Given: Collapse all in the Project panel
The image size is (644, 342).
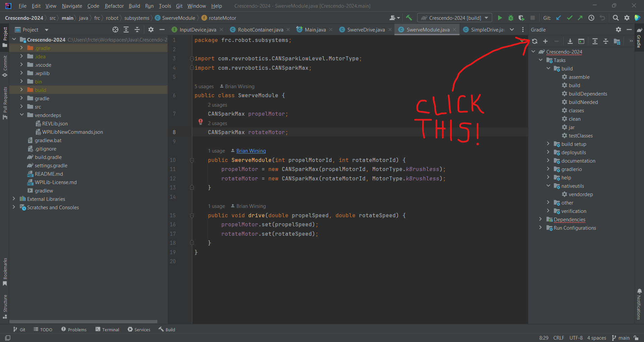Looking at the screenshot, I should tap(137, 30).
